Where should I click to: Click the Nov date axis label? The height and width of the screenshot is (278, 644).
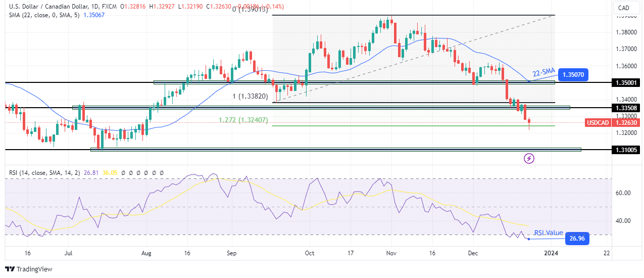[392, 253]
